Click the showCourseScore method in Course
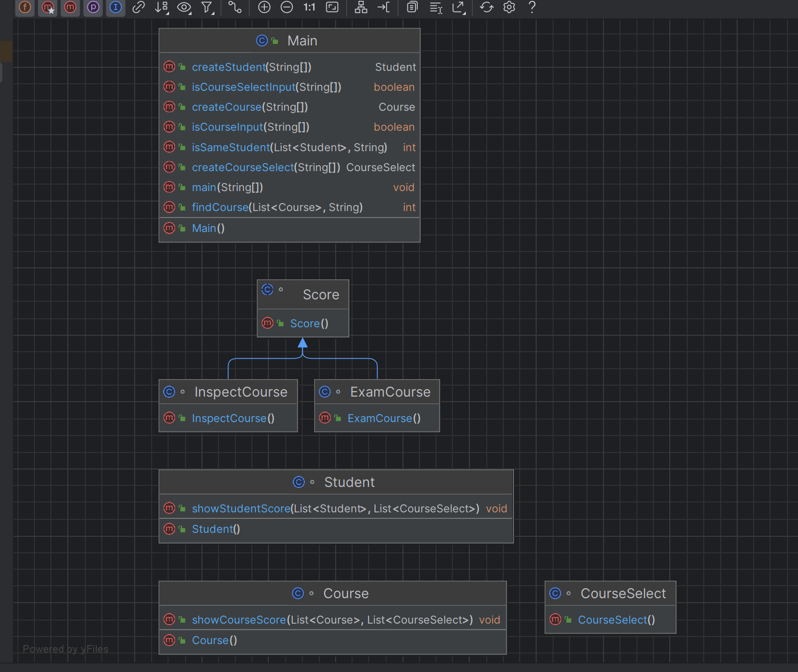This screenshot has height=672, width=798. point(239,620)
